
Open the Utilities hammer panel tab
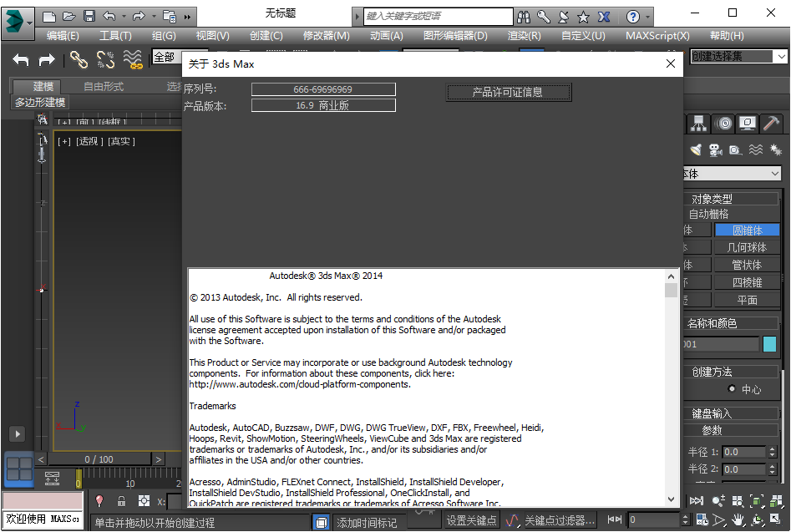tap(771, 124)
